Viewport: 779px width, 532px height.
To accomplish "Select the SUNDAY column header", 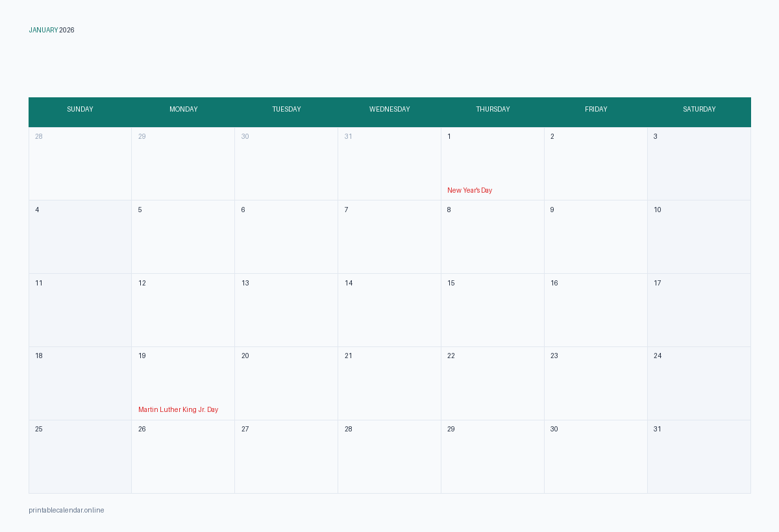I will tap(80, 109).
